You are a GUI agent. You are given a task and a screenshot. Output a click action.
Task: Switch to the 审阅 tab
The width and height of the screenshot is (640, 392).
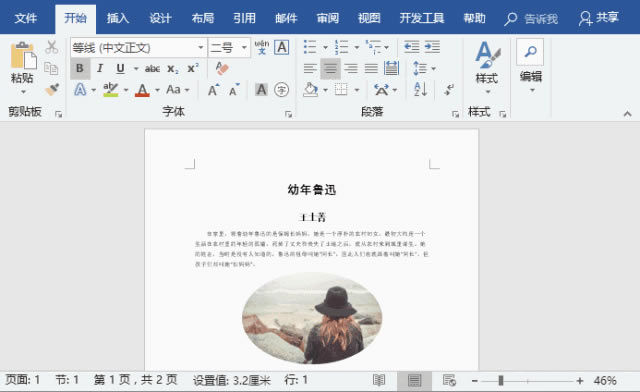click(x=327, y=18)
